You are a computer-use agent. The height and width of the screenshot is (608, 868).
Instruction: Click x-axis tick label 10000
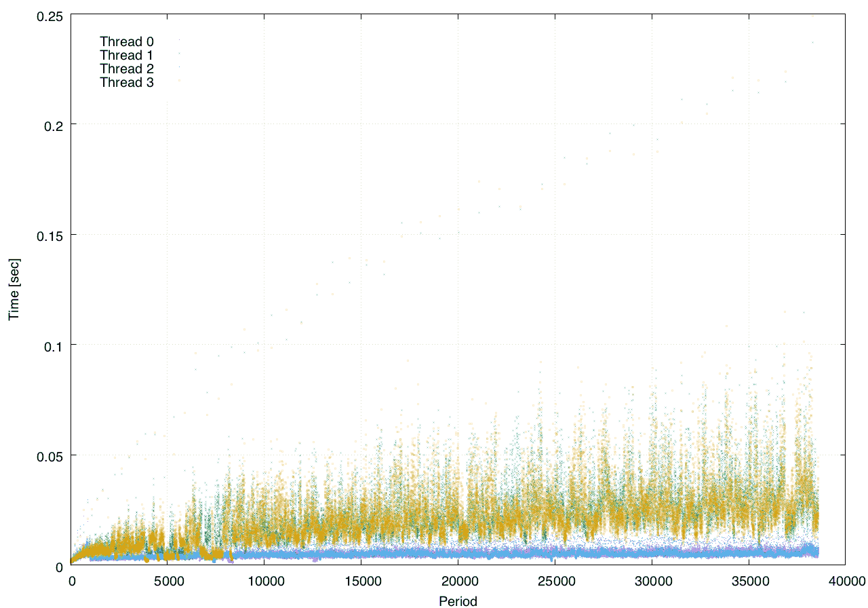point(264,580)
